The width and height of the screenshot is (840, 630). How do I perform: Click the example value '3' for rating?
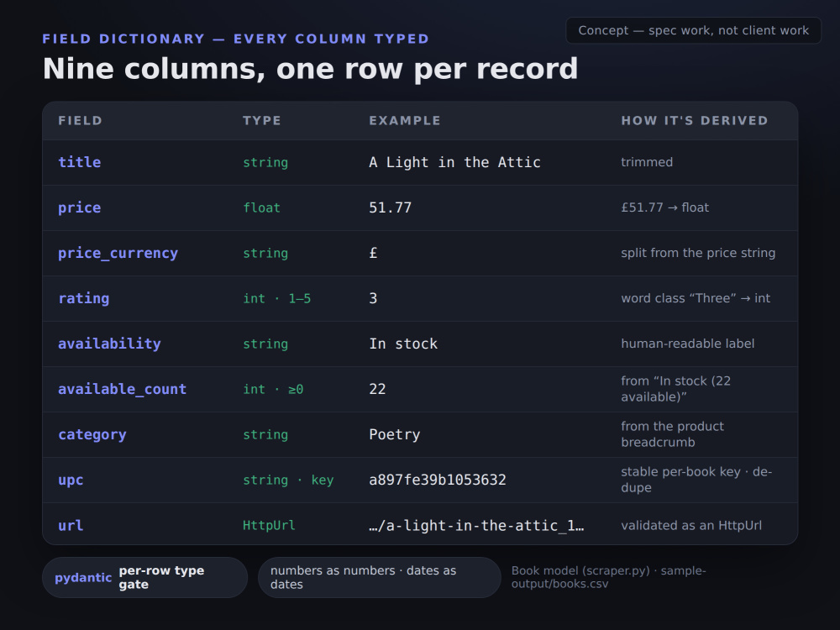[374, 298]
